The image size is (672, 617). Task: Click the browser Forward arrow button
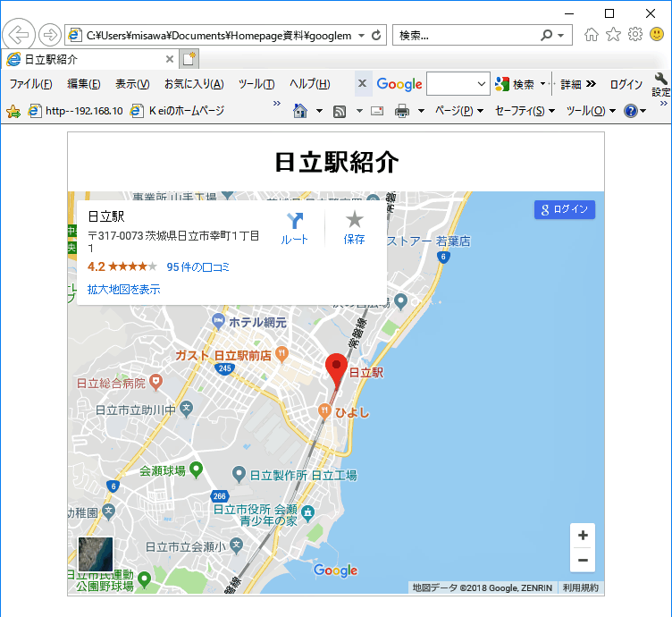(50, 35)
